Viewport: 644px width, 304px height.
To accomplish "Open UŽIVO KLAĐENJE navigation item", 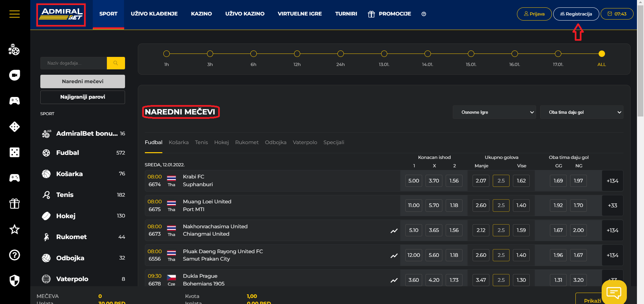I will tap(154, 14).
